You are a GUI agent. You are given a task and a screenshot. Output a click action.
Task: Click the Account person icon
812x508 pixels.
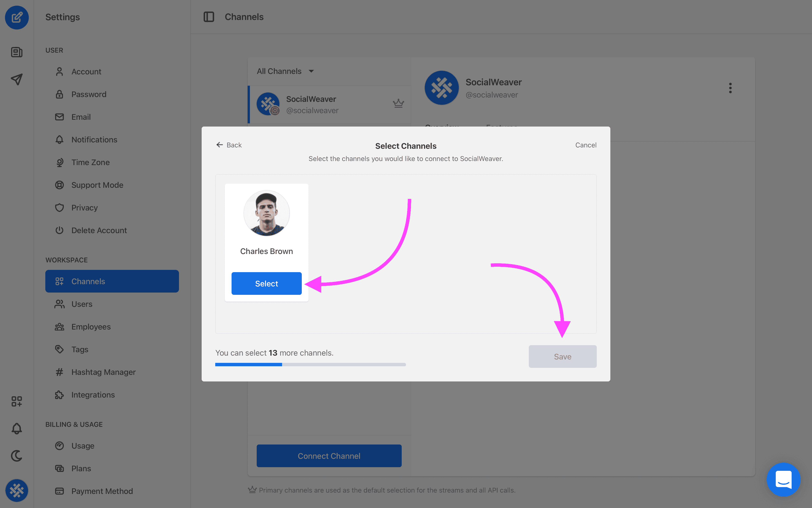[x=59, y=72]
